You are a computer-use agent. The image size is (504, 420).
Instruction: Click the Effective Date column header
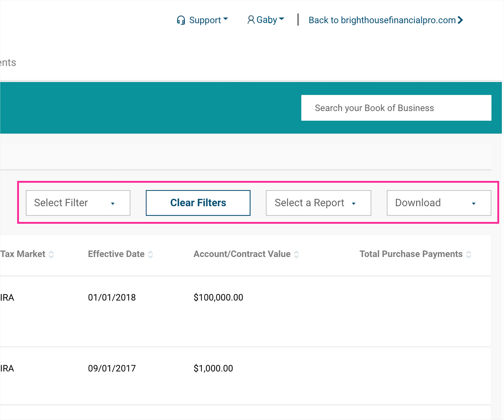point(116,254)
